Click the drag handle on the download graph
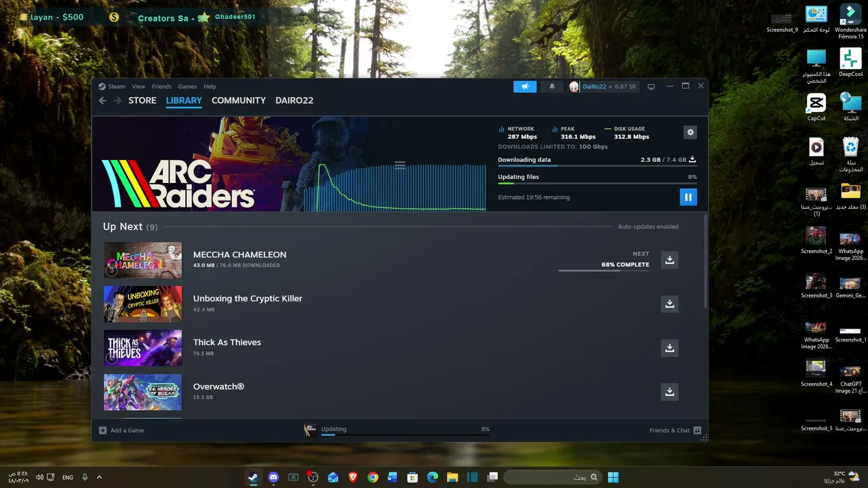This screenshot has height=488, width=868. click(x=400, y=165)
